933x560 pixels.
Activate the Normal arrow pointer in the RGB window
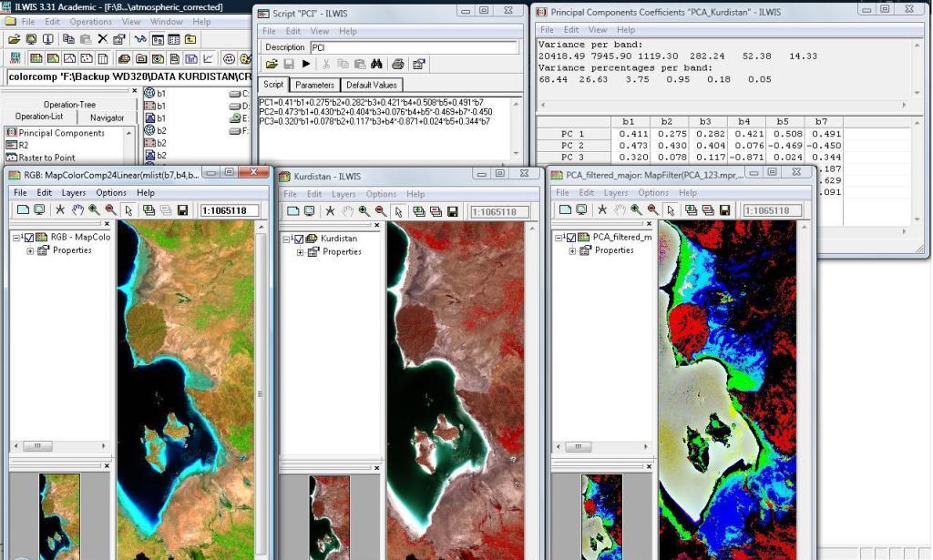pyautogui.click(x=128, y=210)
